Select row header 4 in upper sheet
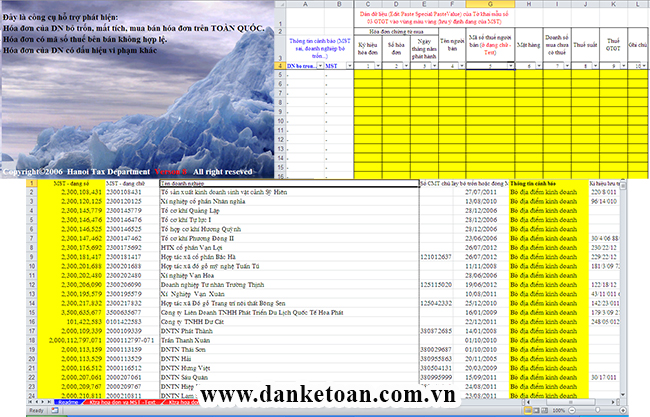Image resolution: width=650 pixels, height=417 pixels. 281,66
